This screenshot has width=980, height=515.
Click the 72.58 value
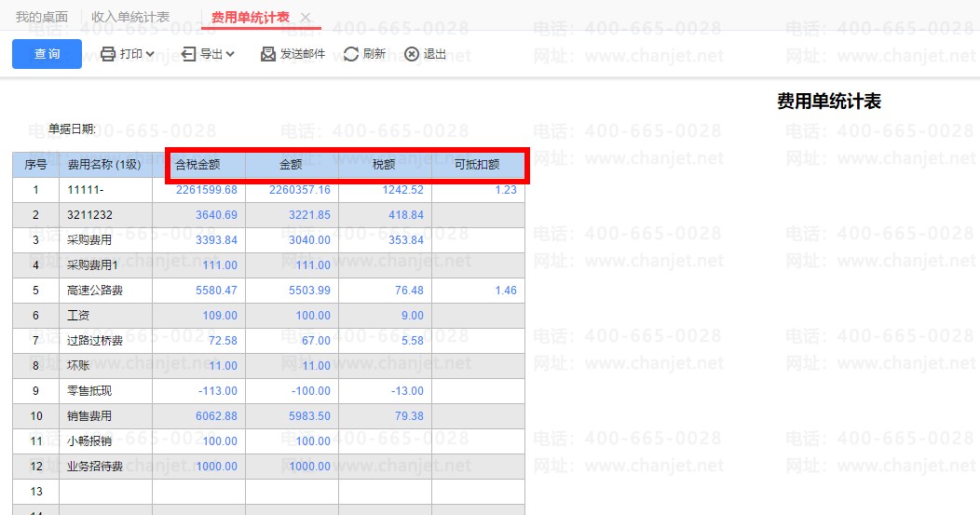point(223,341)
